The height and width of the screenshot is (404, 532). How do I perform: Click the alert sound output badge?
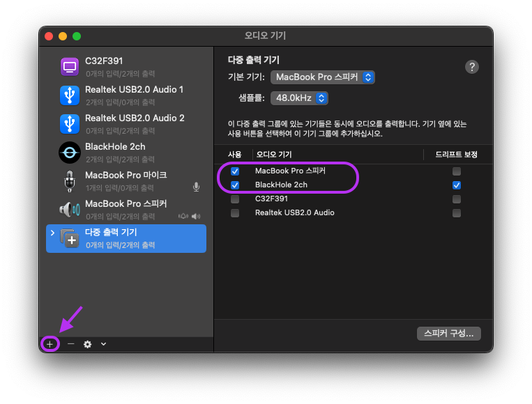click(183, 216)
